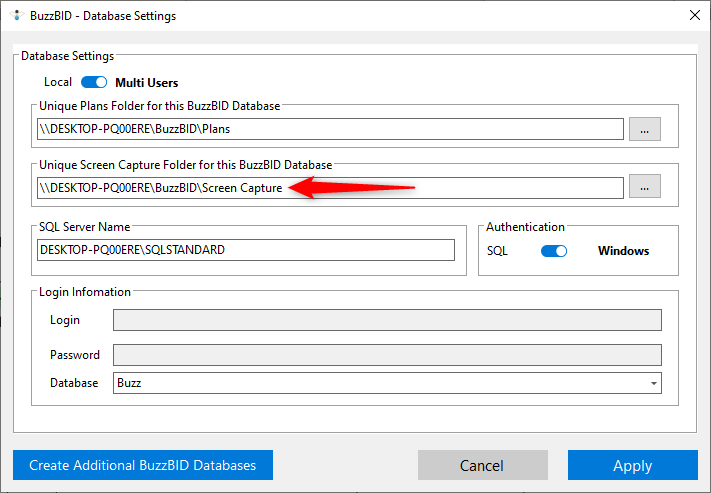The width and height of the screenshot is (711, 493).
Task: Browse for the Unique Plans Folder
Action: (645, 129)
